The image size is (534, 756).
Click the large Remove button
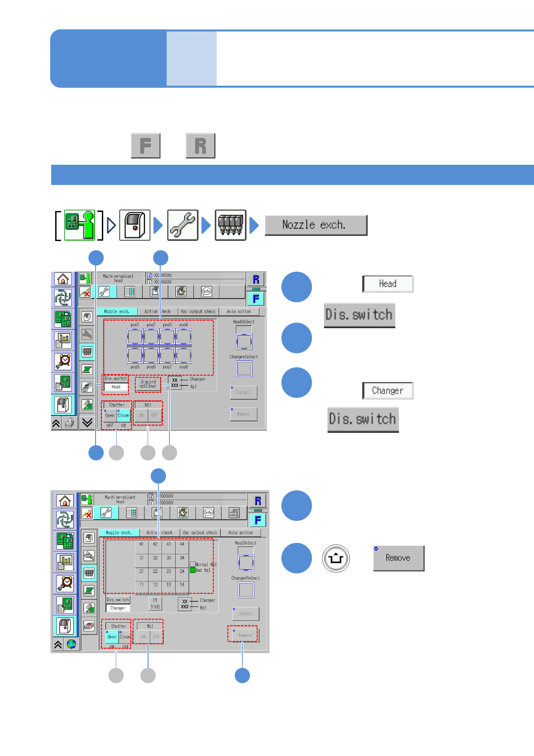(x=398, y=558)
